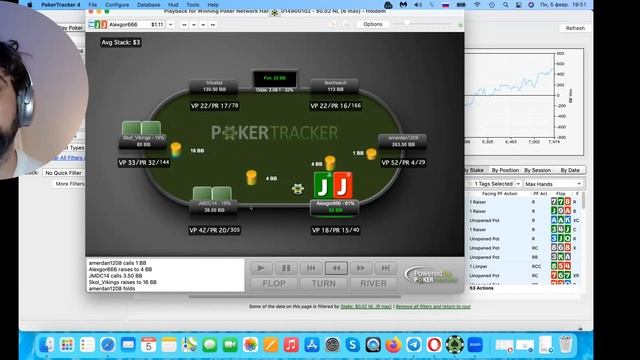Screen dimensions: 640x360
Task: Open the File menu
Action: pos(93,5)
